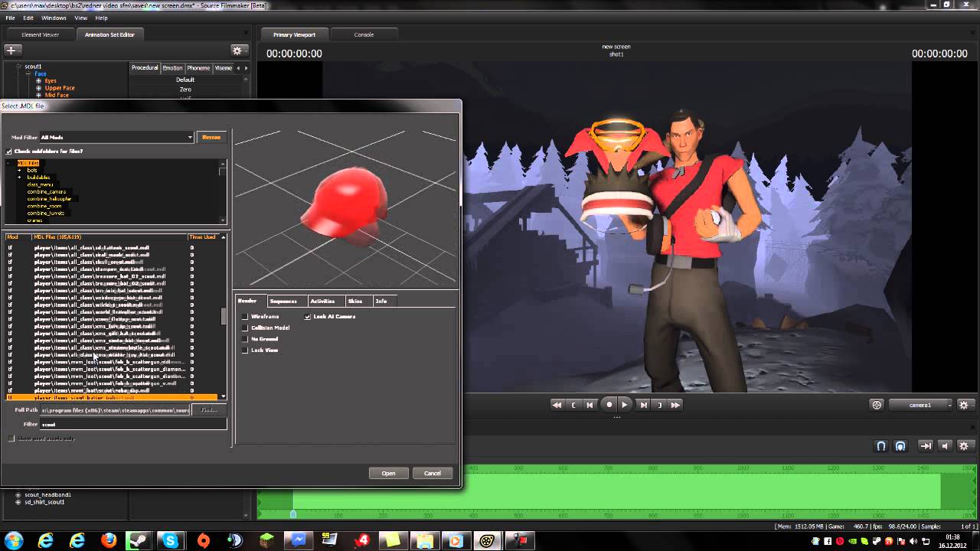The image size is (980, 551).
Task: Toggle 'Check subfolders for files?' checkbox
Action: coord(9,152)
